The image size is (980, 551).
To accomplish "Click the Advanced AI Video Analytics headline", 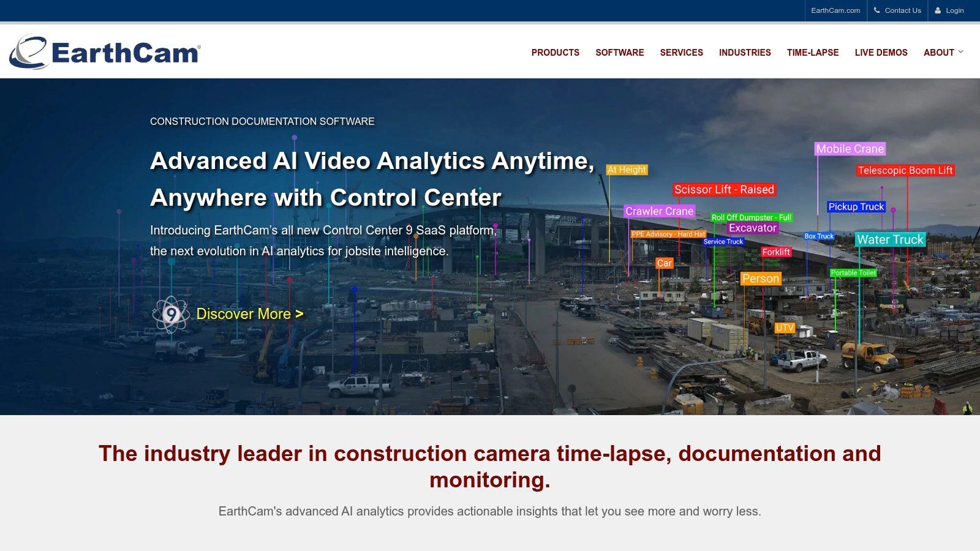I will point(372,179).
